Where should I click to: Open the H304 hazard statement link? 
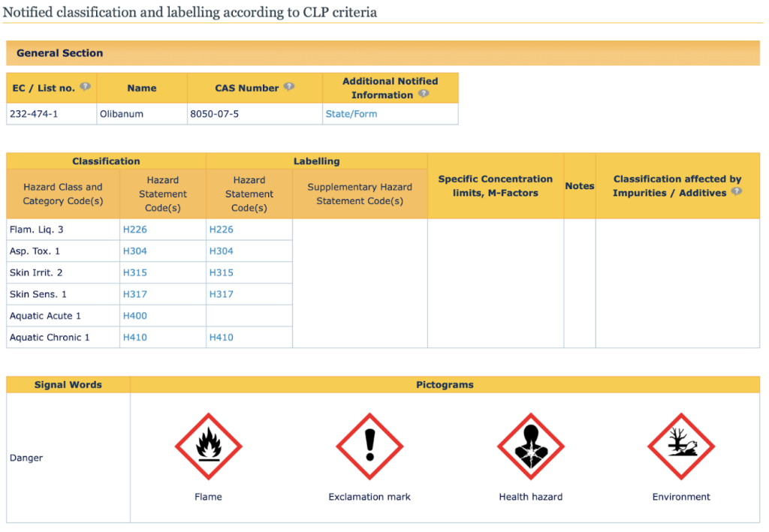coord(134,251)
